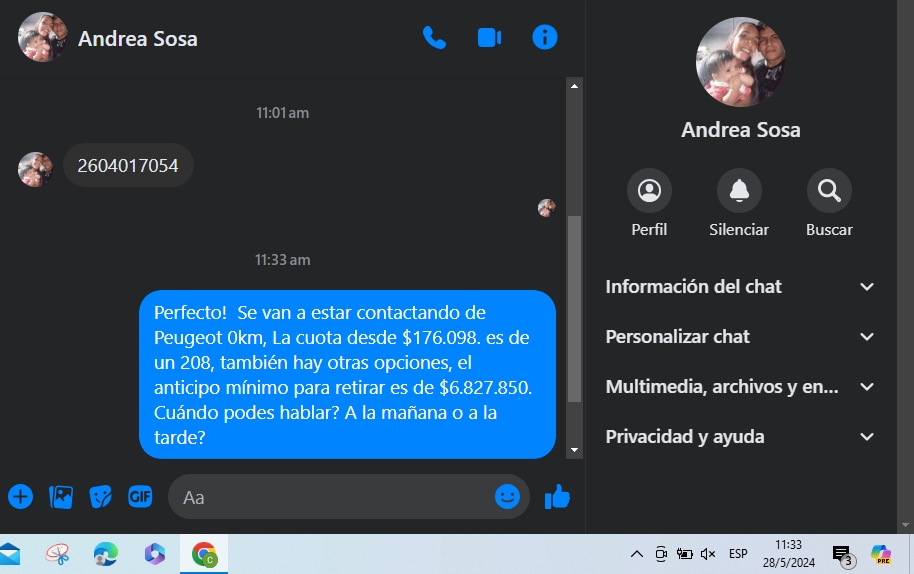This screenshot has height=574, width=914.
Task: Send a thumbs-up like
Action: pyautogui.click(x=557, y=497)
